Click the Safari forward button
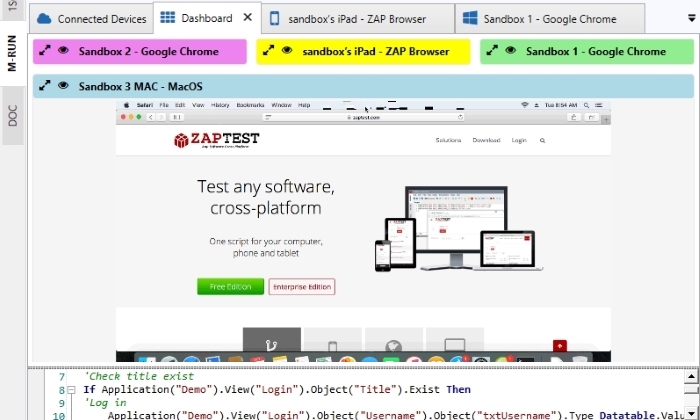700x420 pixels. (161, 117)
